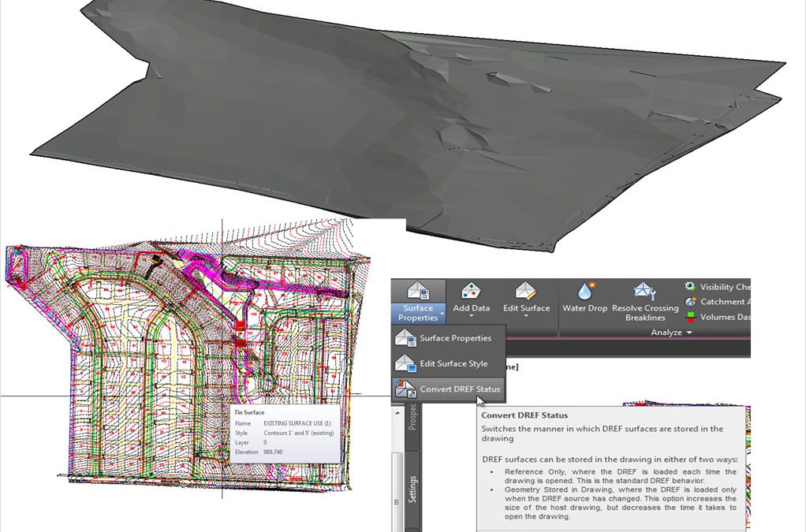Viewport: 806px width, 532px height.
Task: Click the Add Data icon
Action: [x=471, y=291]
